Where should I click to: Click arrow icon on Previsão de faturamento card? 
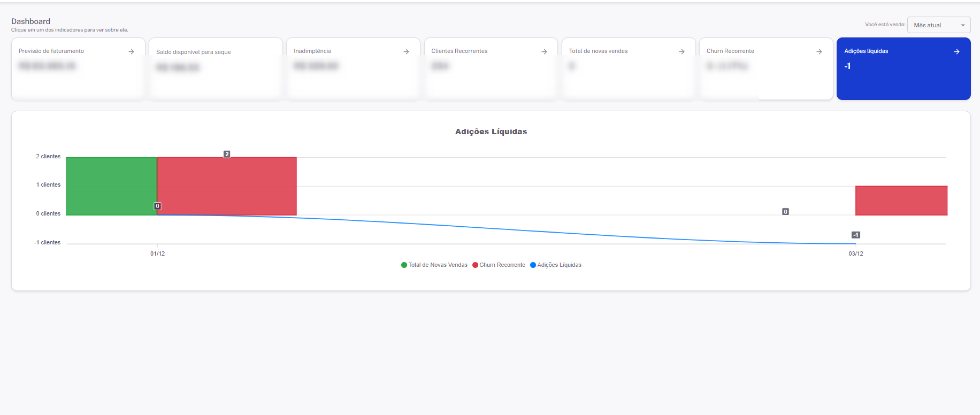tap(131, 52)
